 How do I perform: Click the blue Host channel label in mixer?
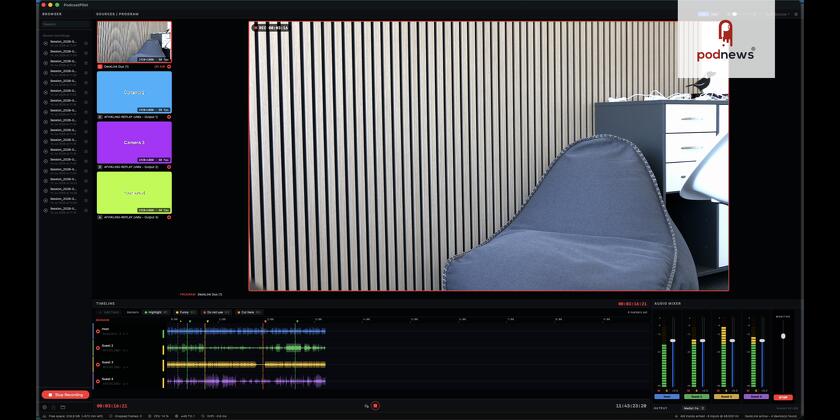667,396
